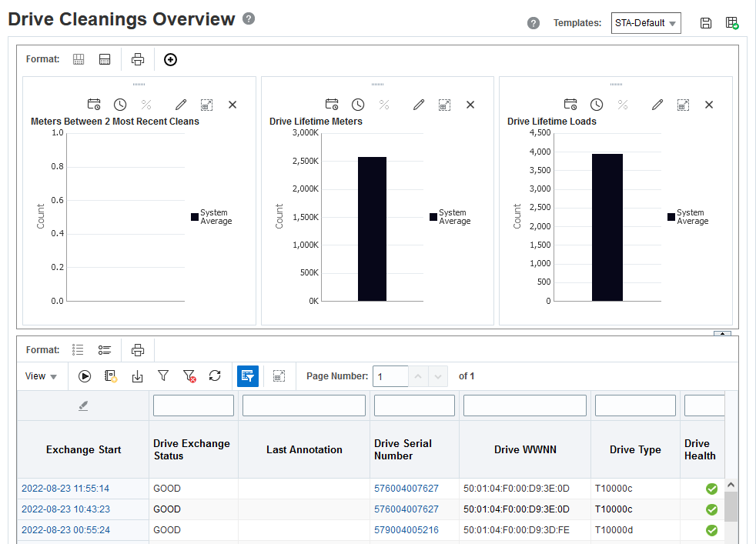The height and width of the screenshot is (544, 756).
Task: Open date range for Meters Between Cleans graph
Action: tap(94, 105)
